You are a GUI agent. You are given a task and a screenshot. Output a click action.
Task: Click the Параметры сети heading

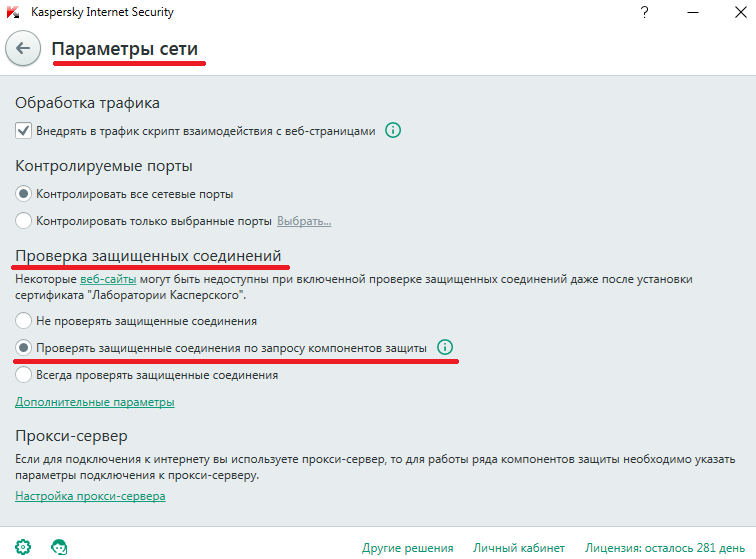point(125,49)
